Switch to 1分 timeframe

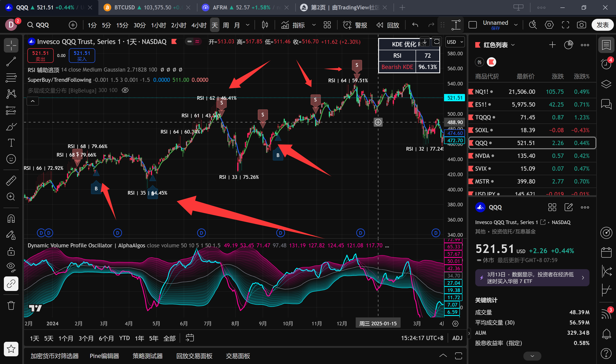coord(92,25)
